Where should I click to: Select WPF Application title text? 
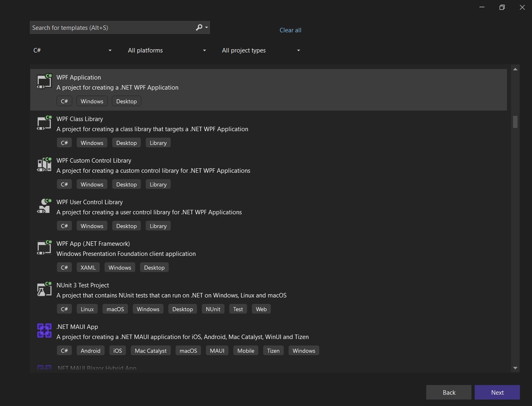click(79, 77)
